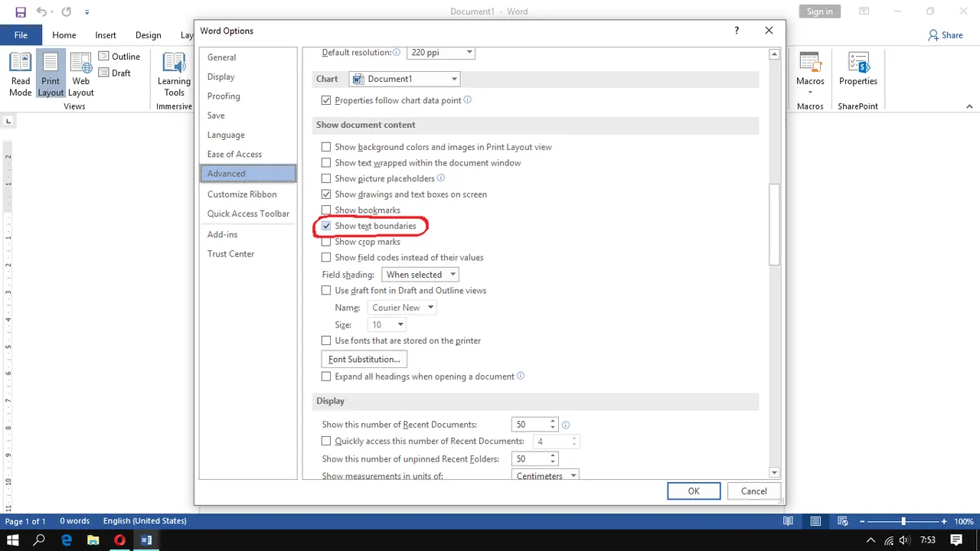Select the Customize Ribbon category

(x=242, y=194)
